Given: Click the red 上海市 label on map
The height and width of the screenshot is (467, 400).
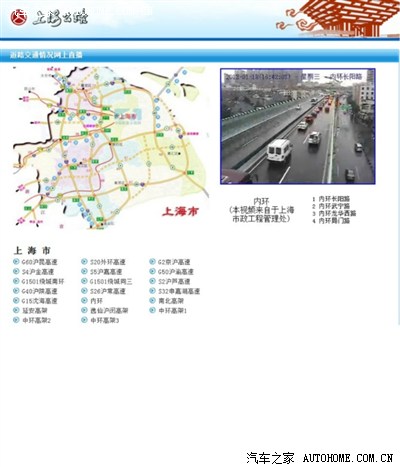Looking at the screenshot, I should (180, 211).
